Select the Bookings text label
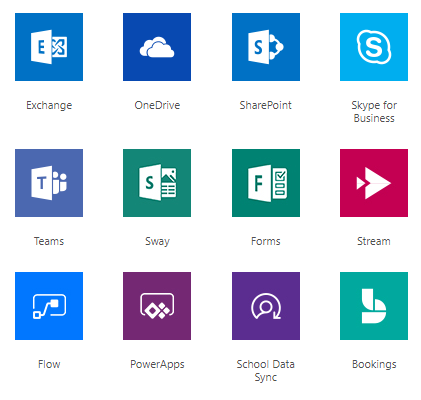 [374, 364]
